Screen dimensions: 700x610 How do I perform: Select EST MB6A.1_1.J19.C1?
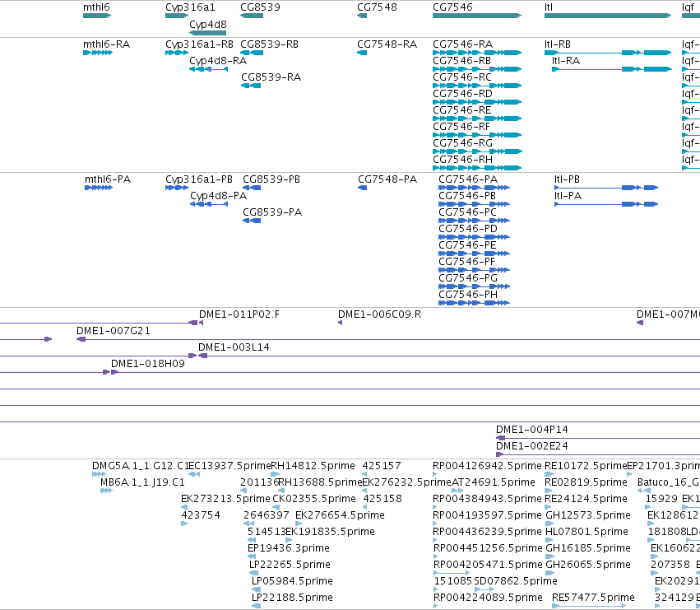pos(106,491)
